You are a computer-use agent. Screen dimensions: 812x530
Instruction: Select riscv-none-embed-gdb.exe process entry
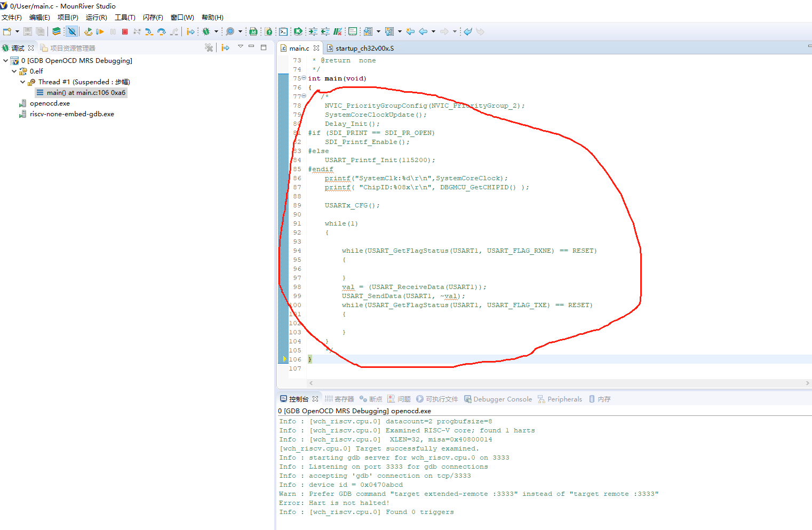[67, 114]
